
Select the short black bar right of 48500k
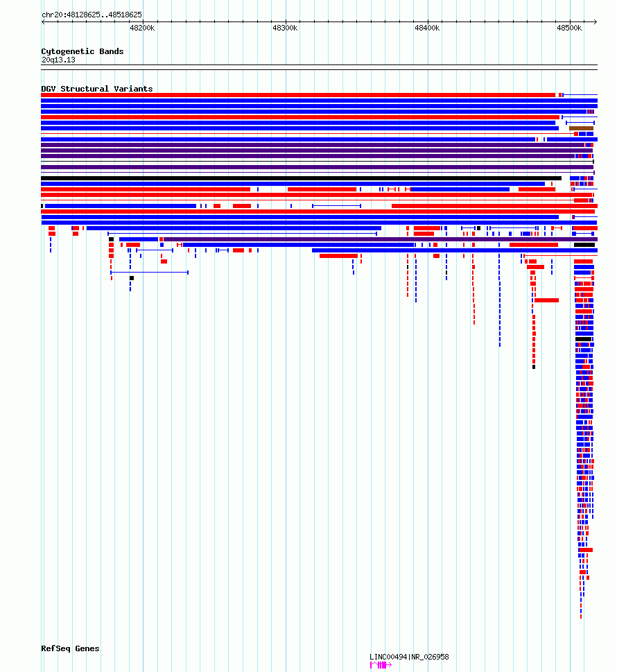tap(584, 245)
